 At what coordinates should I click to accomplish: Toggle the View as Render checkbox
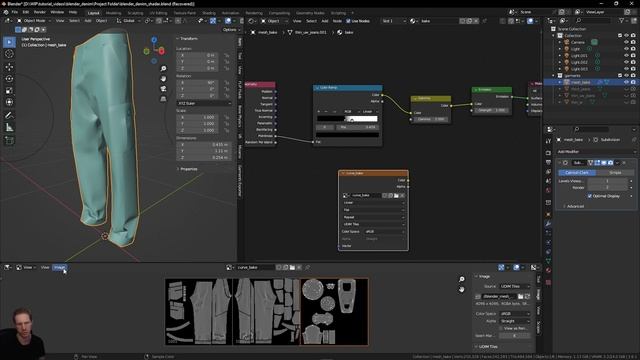click(x=501, y=328)
